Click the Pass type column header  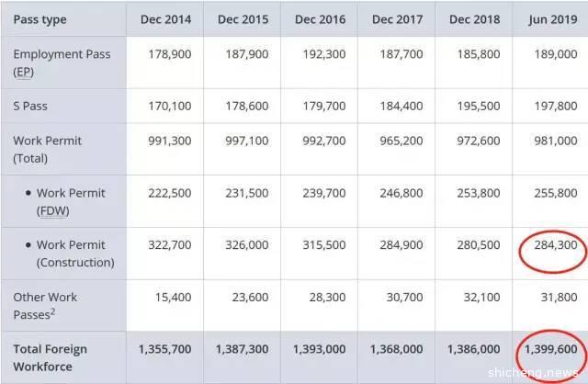pos(40,18)
